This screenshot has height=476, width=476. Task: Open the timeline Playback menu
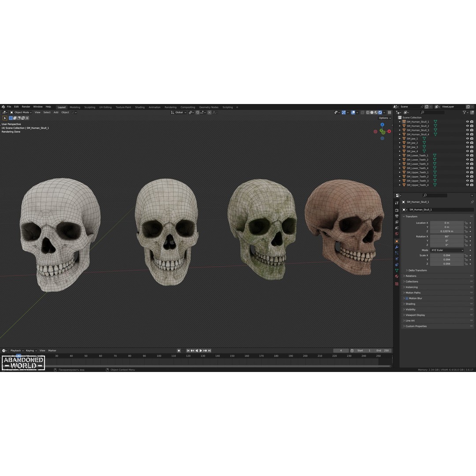click(x=17, y=351)
